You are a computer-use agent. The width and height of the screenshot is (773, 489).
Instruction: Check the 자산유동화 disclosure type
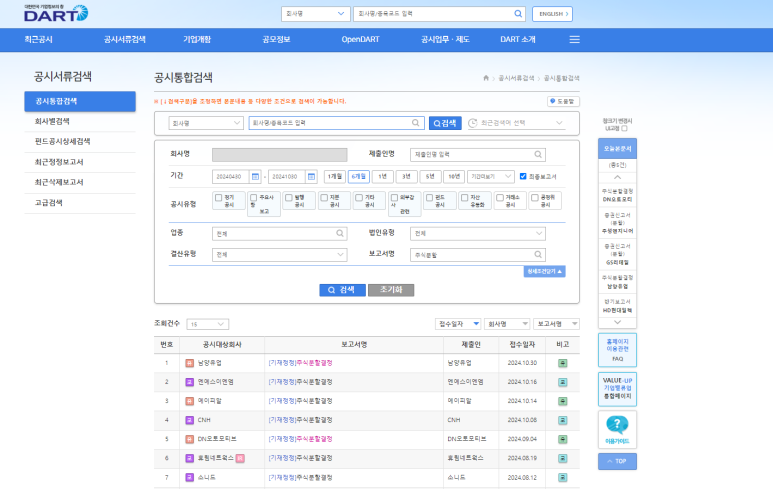464,198
